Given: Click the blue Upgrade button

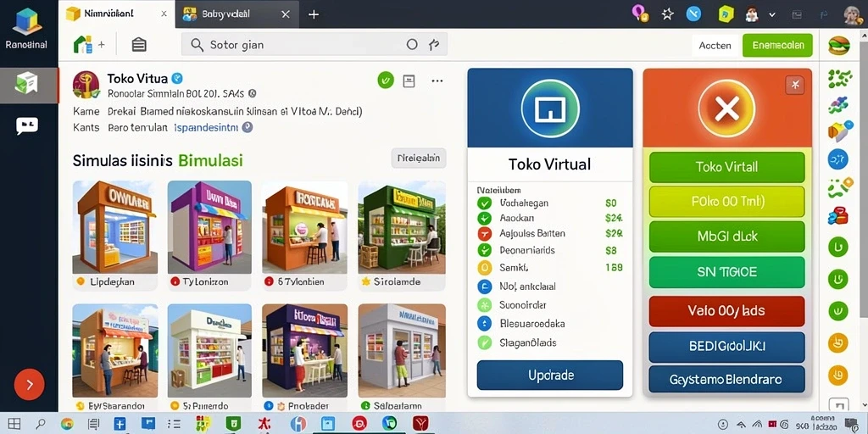Looking at the screenshot, I should (x=549, y=376).
